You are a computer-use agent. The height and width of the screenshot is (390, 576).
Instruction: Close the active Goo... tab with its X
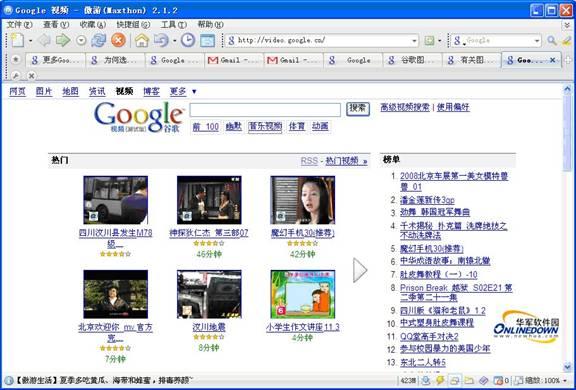(x=552, y=60)
